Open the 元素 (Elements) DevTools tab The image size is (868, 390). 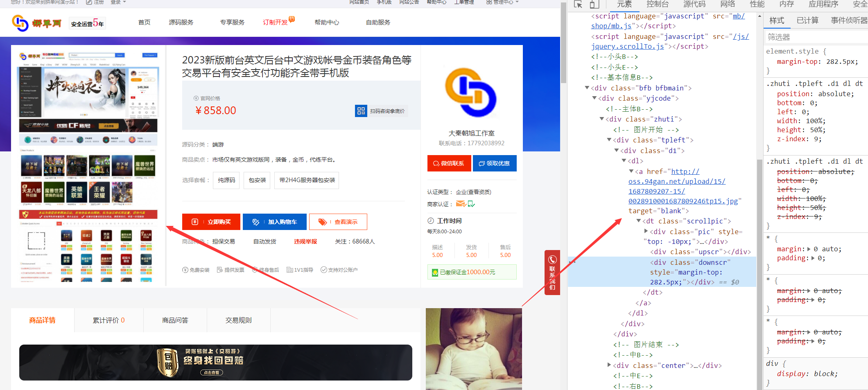coord(624,4)
